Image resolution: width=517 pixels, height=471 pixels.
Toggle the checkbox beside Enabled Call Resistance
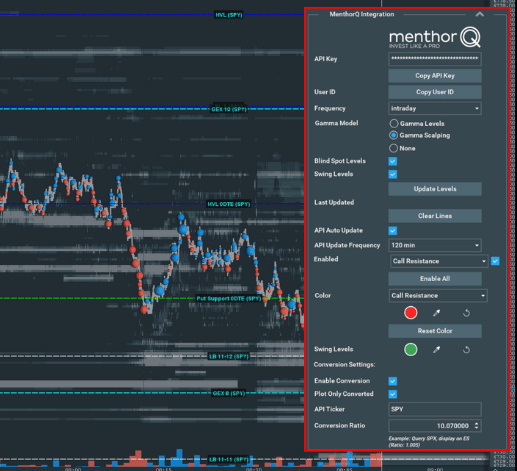(x=495, y=261)
